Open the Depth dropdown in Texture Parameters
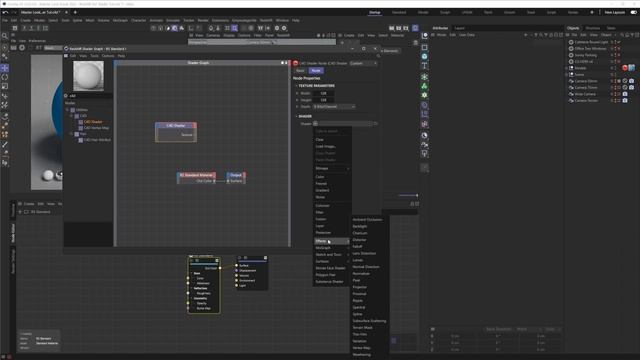Image resolution: width=640 pixels, height=360 pixels. (x=334, y=107)
